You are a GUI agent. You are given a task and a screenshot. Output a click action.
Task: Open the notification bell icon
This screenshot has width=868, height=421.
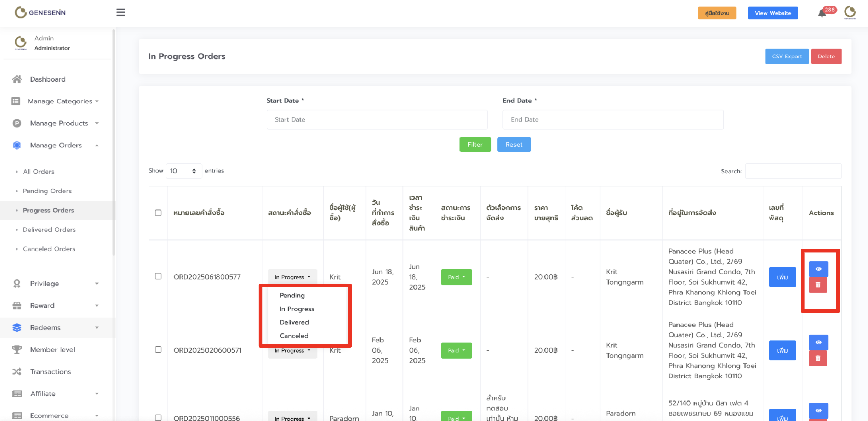point(822,13)
